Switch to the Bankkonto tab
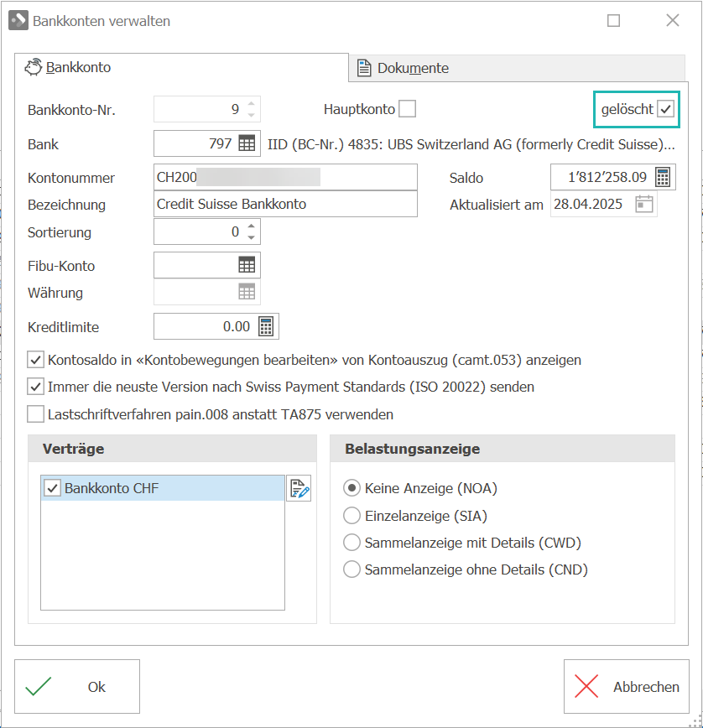 coord(181,68)
